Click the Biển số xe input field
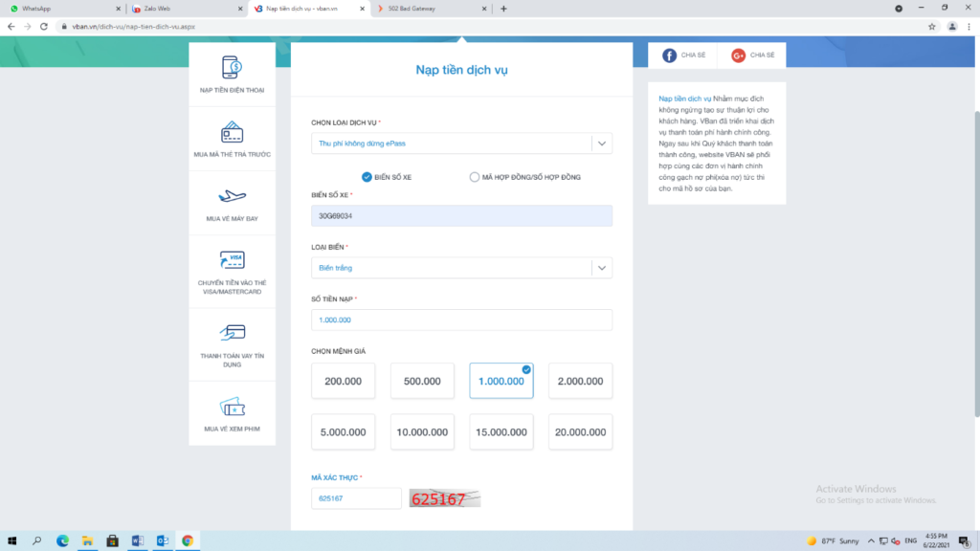 coord(461,216)
